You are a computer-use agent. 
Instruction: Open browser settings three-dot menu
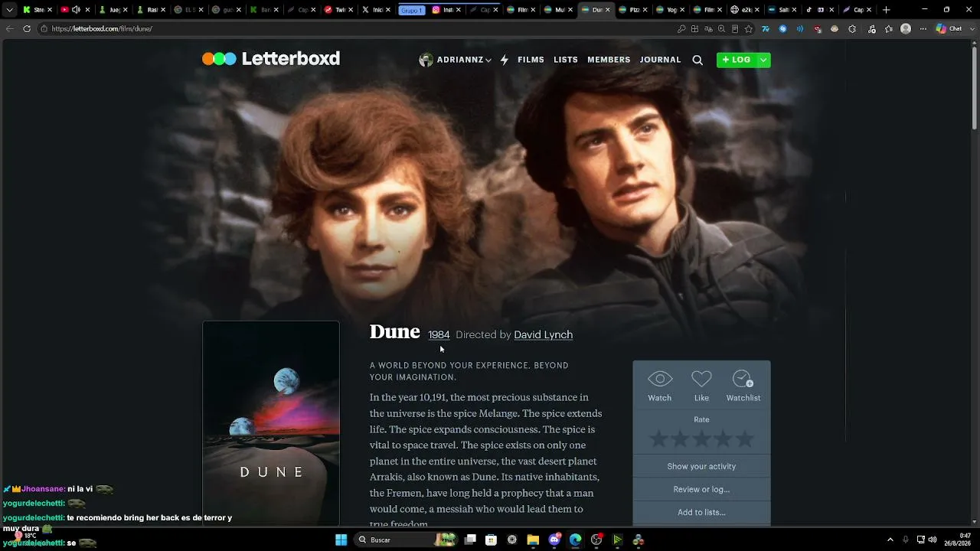coord(923,29)
